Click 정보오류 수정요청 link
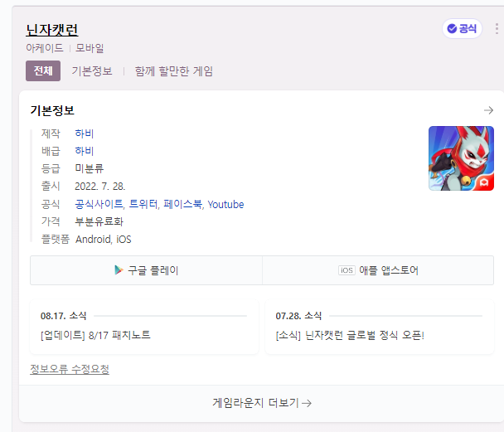The image size is (504, 432). click(x=70, y=369)
